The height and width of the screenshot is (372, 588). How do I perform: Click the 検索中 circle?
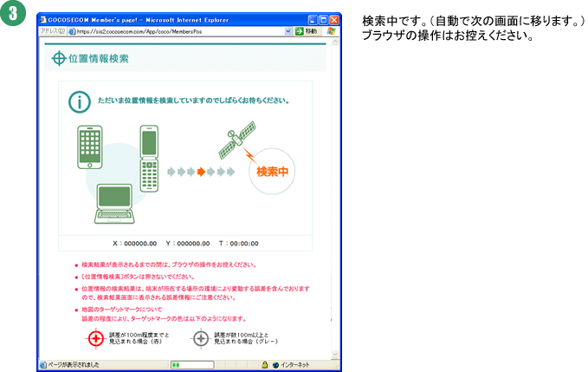coord(272,172)
